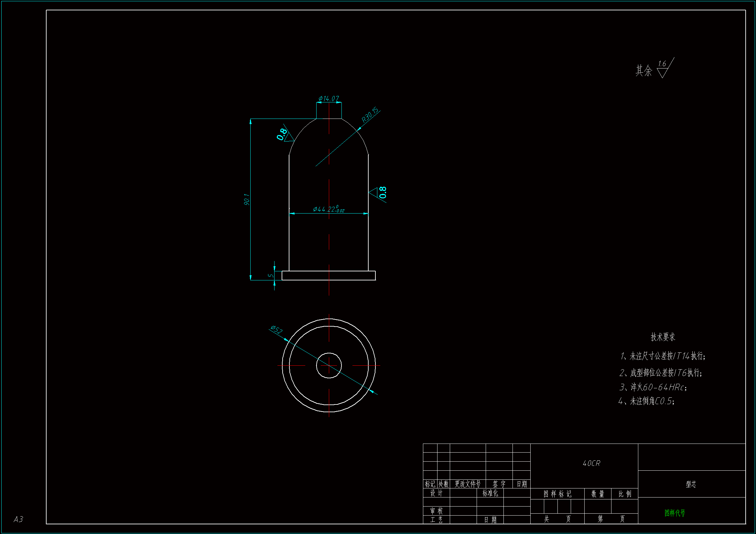Click the 未注倒角C0.5 chamfer note
The height and width of the screenshot is (534, 756).
pos(647,401)
